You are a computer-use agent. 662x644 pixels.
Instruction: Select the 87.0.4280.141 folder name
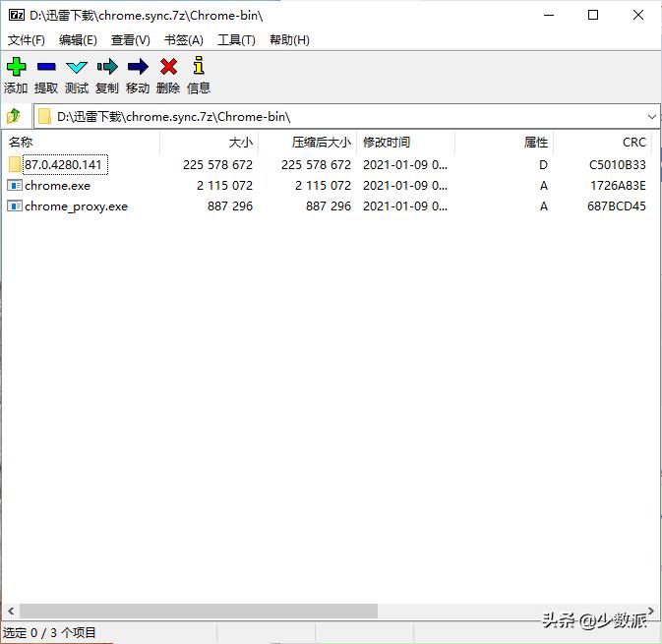pyautogui.click(x=63, y=164)
